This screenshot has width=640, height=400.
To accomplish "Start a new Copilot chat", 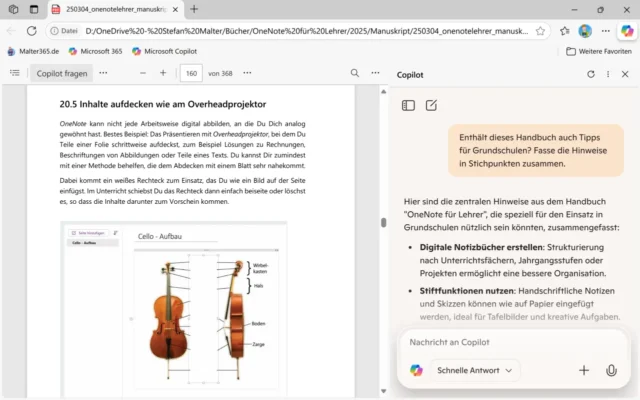I will coord(431,105).
